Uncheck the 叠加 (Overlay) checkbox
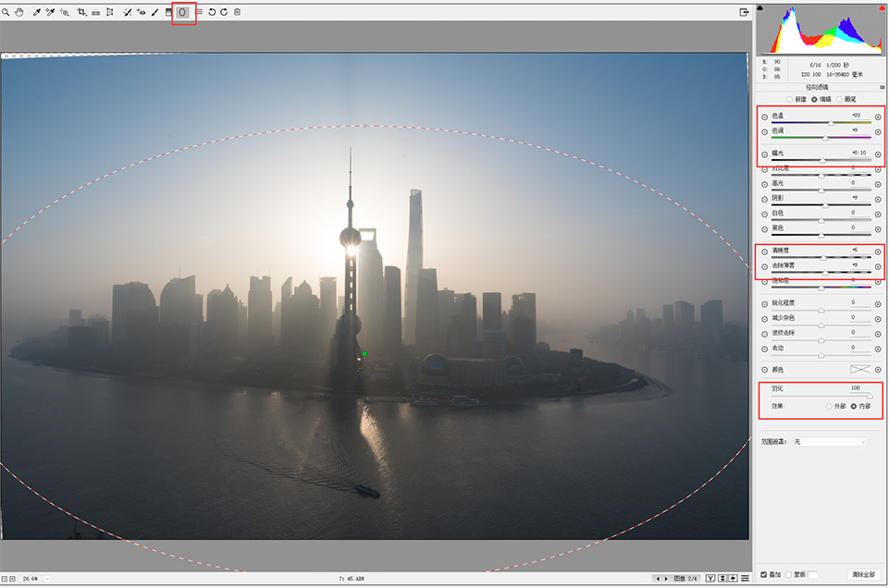 point(764,574)
